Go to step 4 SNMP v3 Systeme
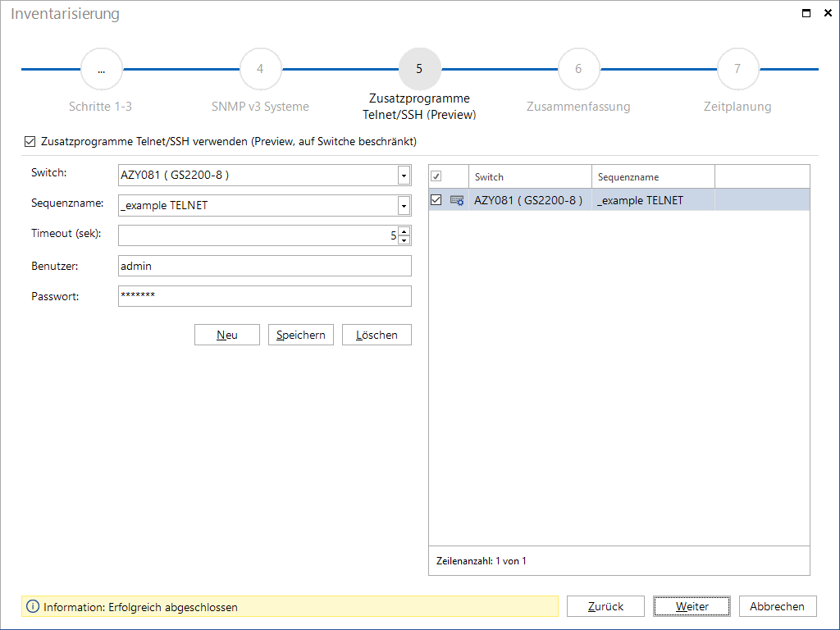 260,69
